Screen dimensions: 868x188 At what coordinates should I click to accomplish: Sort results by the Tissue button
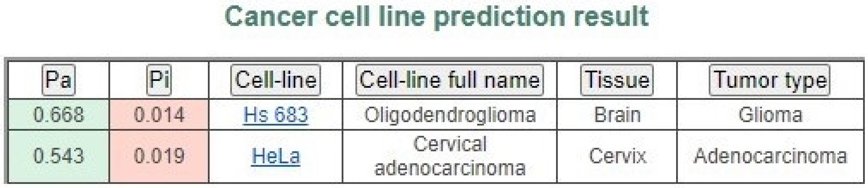(x=617, y=80)
